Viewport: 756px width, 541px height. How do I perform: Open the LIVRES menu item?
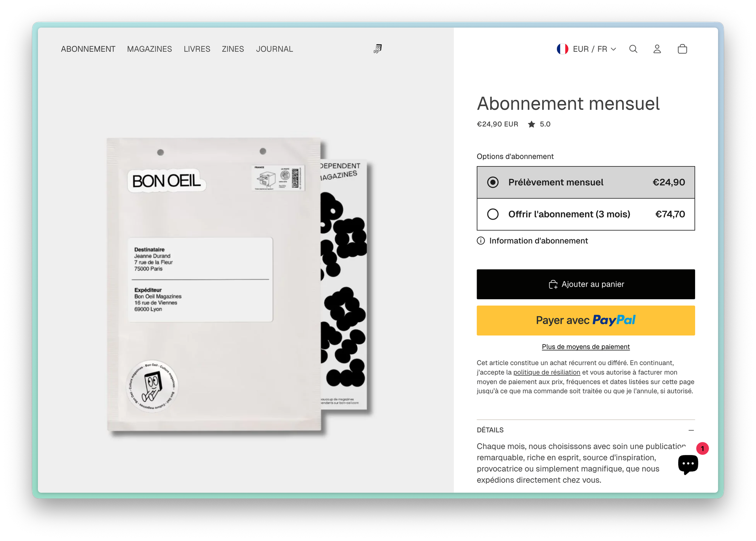[x=197, y=49]
